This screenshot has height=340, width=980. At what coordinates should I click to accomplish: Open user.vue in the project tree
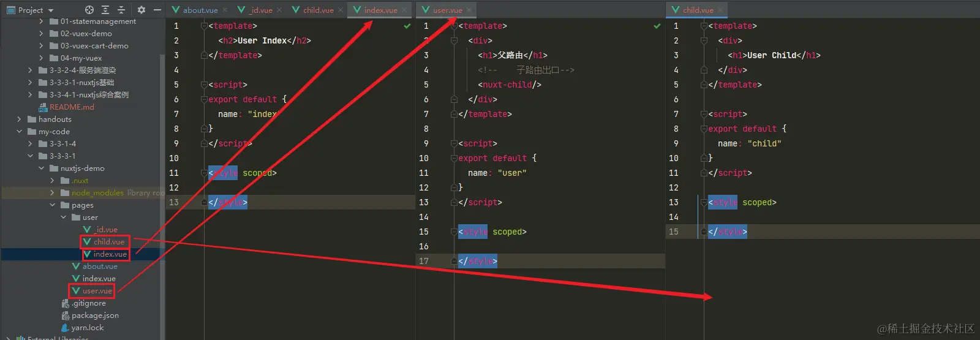pos(97,291)
